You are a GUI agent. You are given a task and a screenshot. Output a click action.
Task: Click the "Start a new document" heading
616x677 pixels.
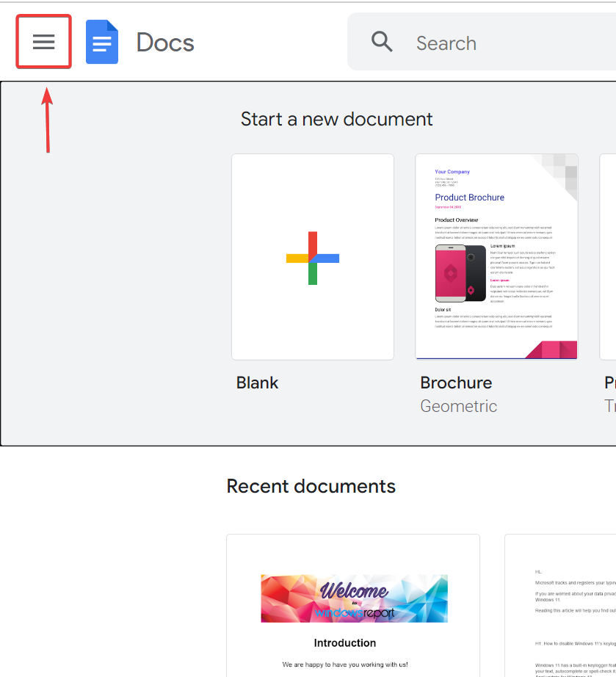(337, 119)
